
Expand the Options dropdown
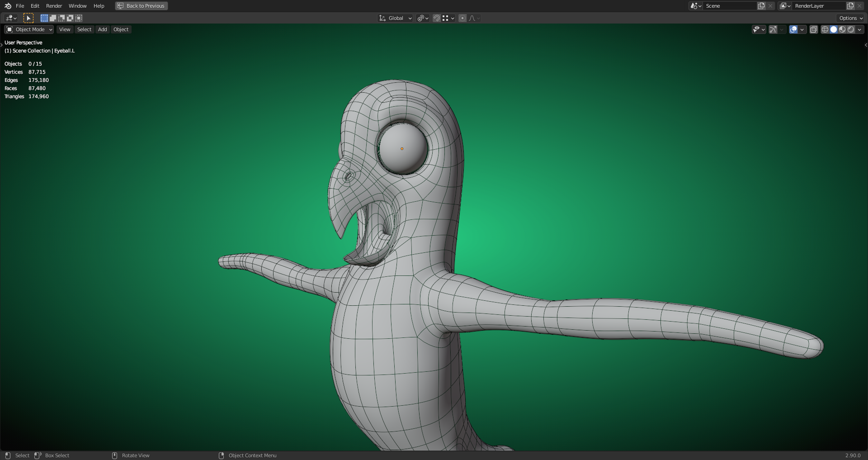point(851,18)
